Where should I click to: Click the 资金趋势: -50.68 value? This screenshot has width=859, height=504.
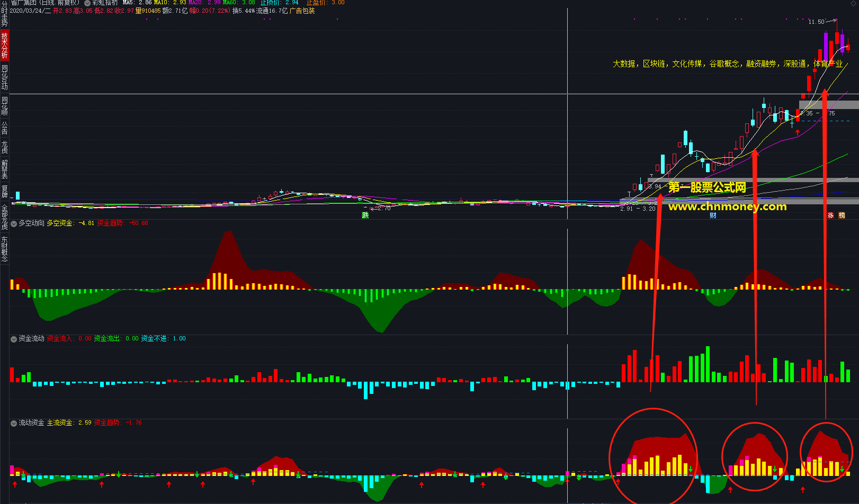[x=123, y=223]
